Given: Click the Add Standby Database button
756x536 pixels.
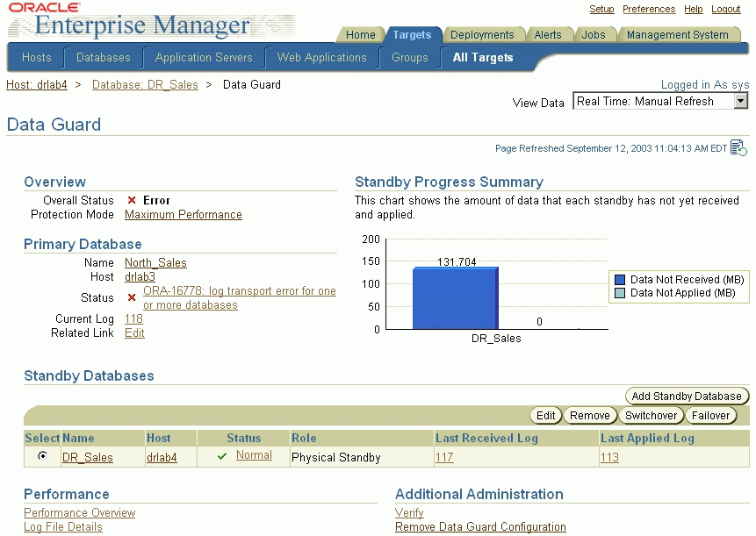Looking at the screenshot, I should pyautogui.click(x=687, y=396).
